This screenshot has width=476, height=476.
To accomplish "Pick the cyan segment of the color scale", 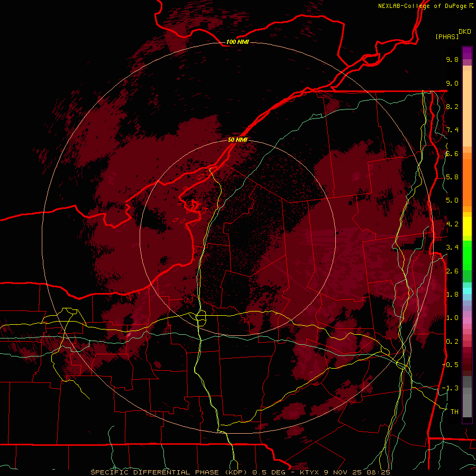I will coord(467,291).
